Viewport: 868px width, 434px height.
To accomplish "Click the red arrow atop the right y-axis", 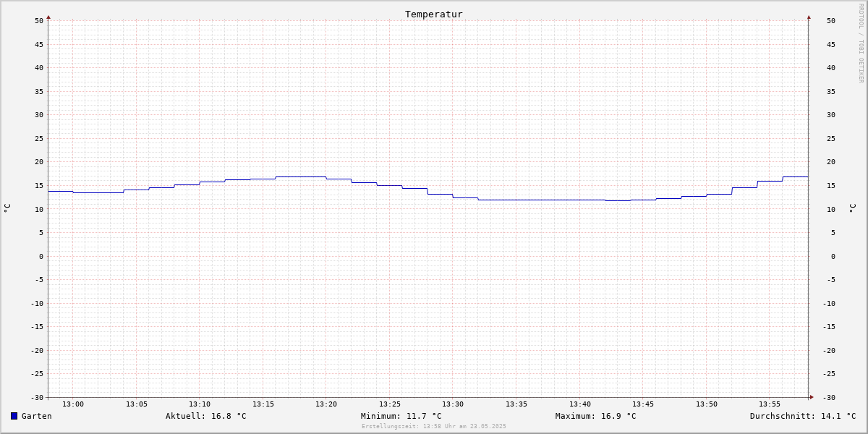I will point(809,17).
